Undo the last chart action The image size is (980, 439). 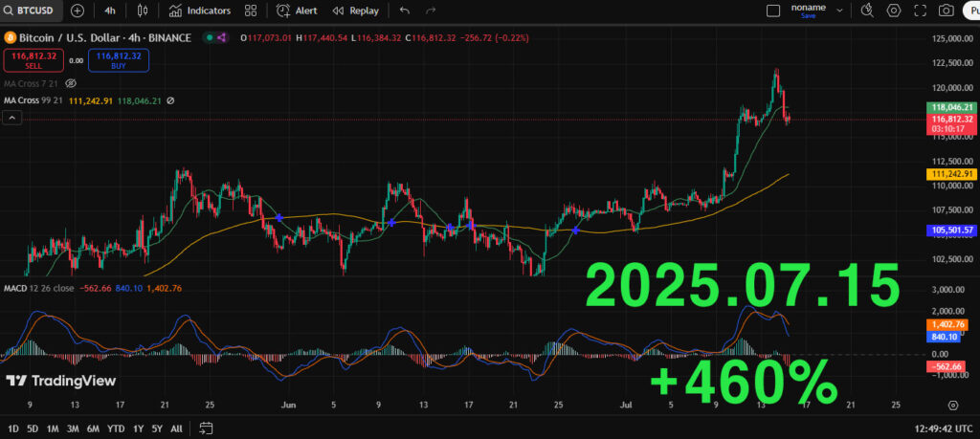[405, 11]
